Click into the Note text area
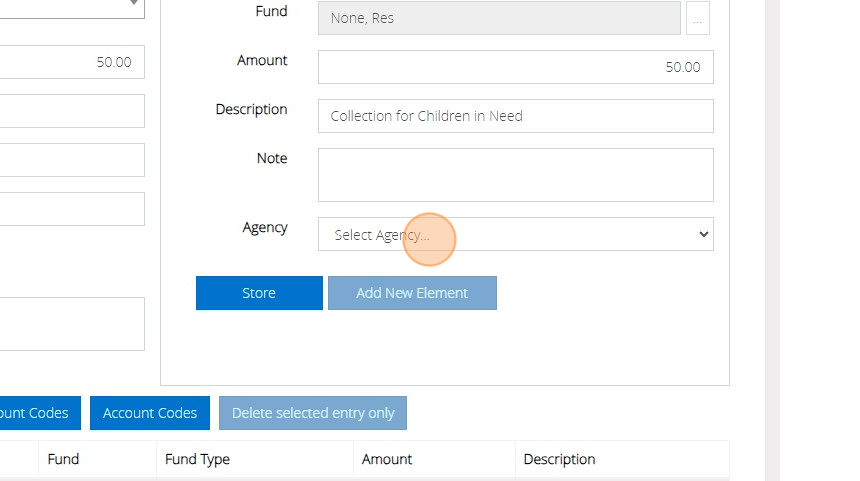Screen dimensions: 860x481 [515, 175]
